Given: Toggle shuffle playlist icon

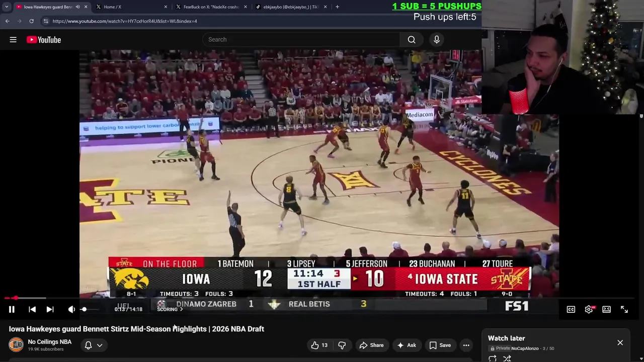Looking at the screenshot, I should pyautogui.click(x=507, y=358).
